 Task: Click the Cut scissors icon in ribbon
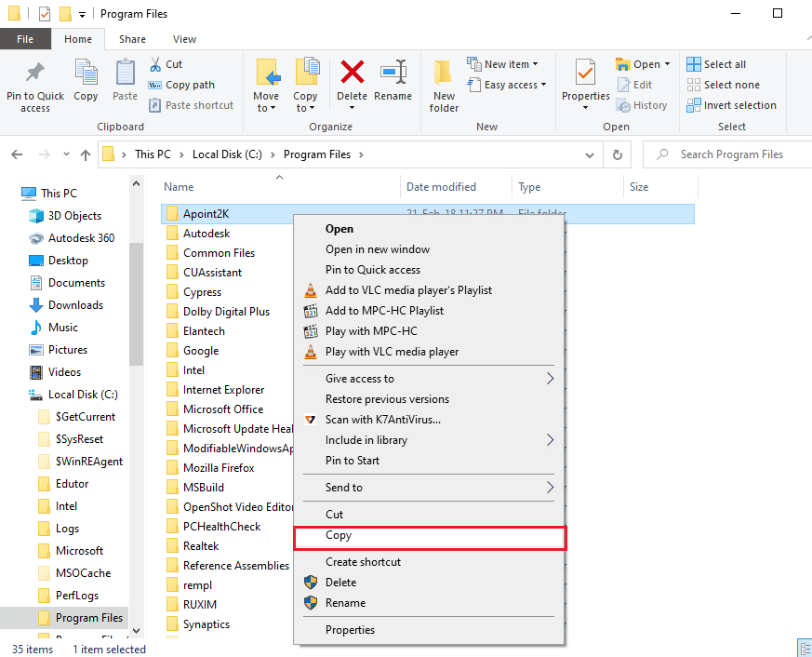click(154, 64)
